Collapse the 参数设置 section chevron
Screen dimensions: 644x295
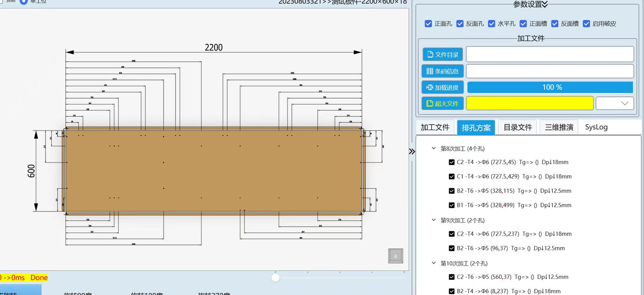(x=545, y=4)
